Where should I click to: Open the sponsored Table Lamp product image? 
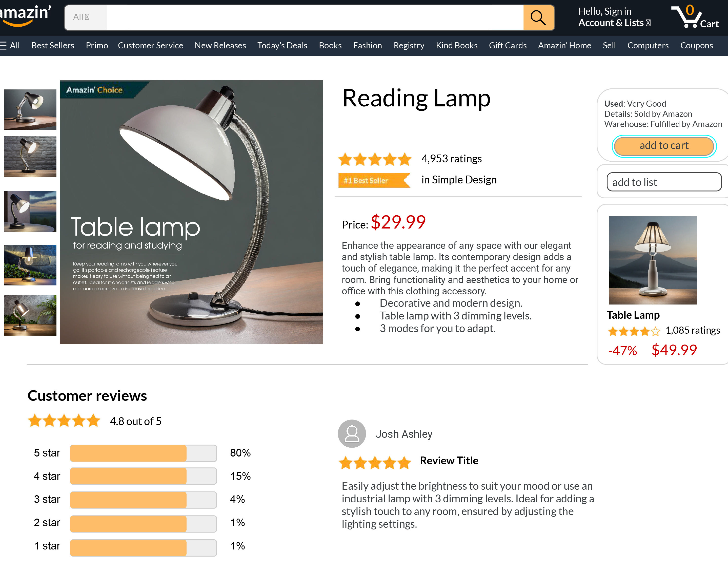tap(652, 260)
